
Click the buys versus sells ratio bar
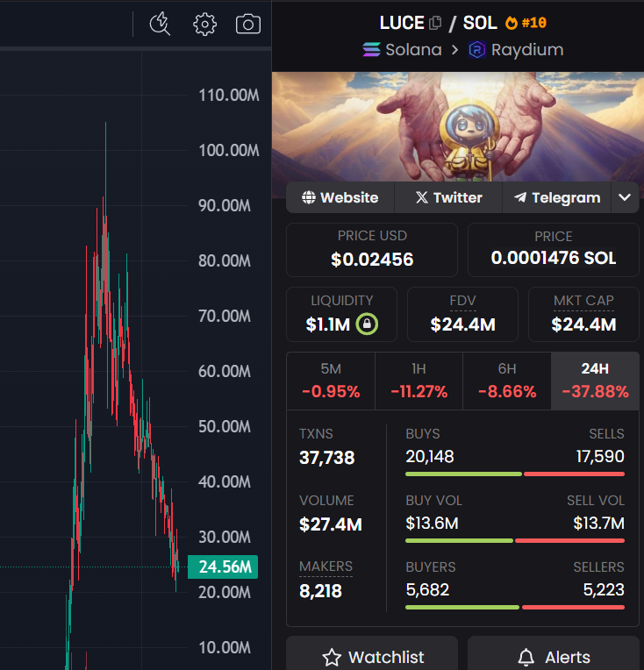[515, 474]
